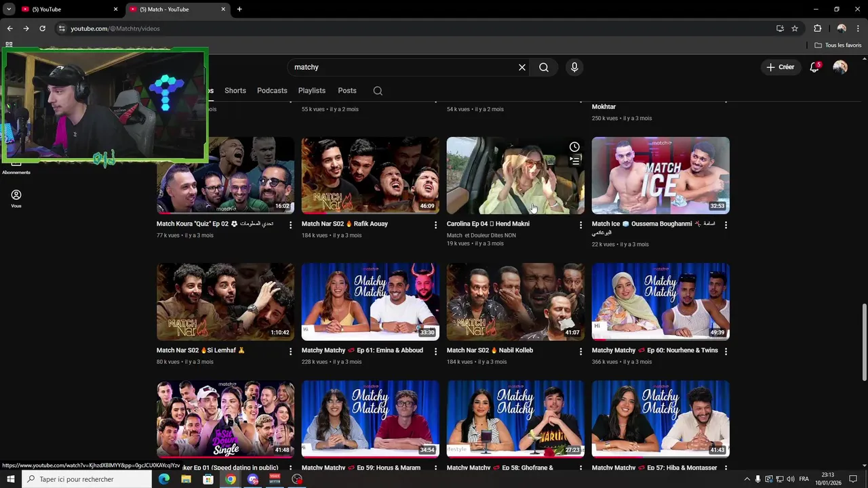Switch to the Posts channel tab

(x=347, y=91)
